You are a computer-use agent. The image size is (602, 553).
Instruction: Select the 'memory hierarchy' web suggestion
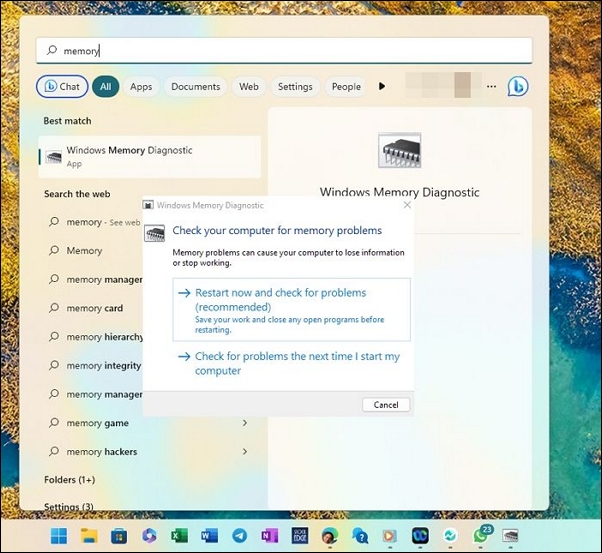coord(96,337)
